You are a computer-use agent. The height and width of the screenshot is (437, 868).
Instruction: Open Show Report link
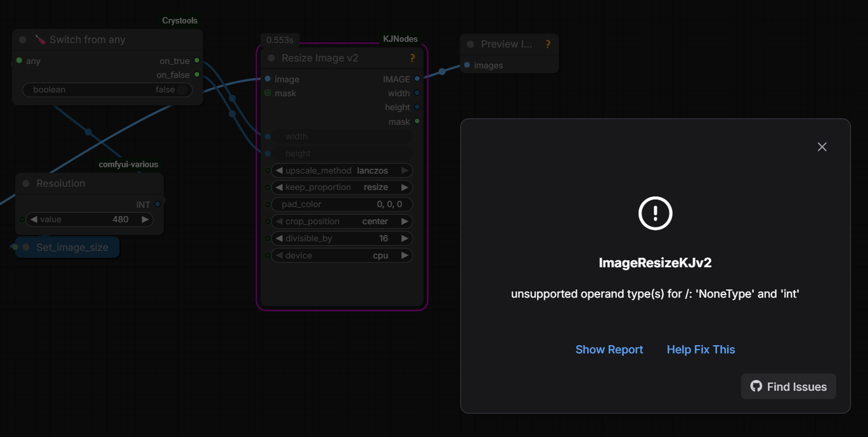[x=609, y=350]
